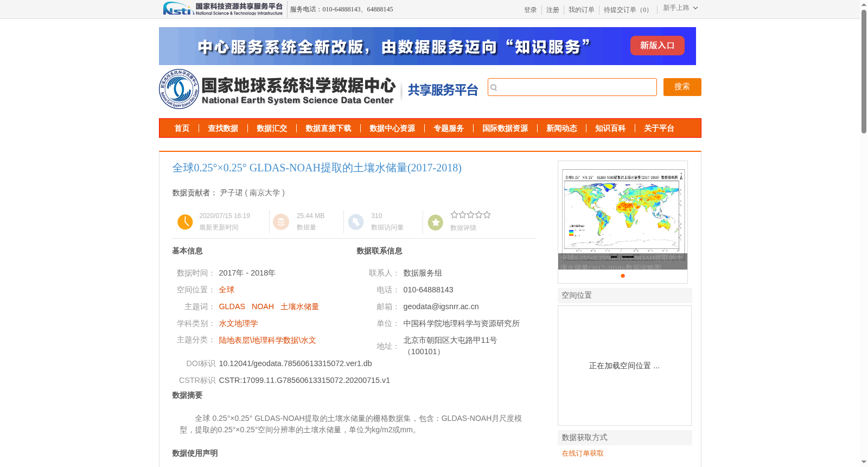Screen dimensions: 868x467
Task: Click the data visit count icon
Action: 355,222
